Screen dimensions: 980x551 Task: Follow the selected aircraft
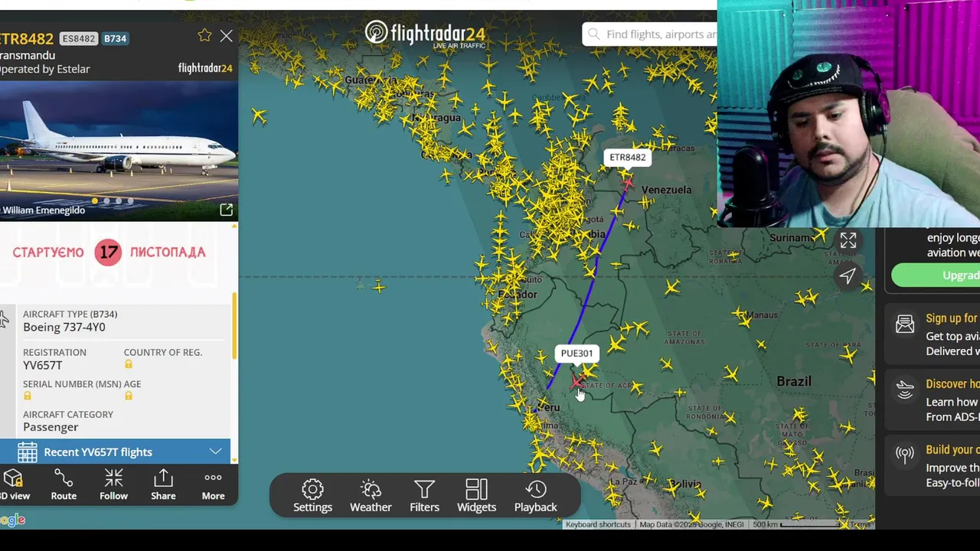tap(113, 485)
